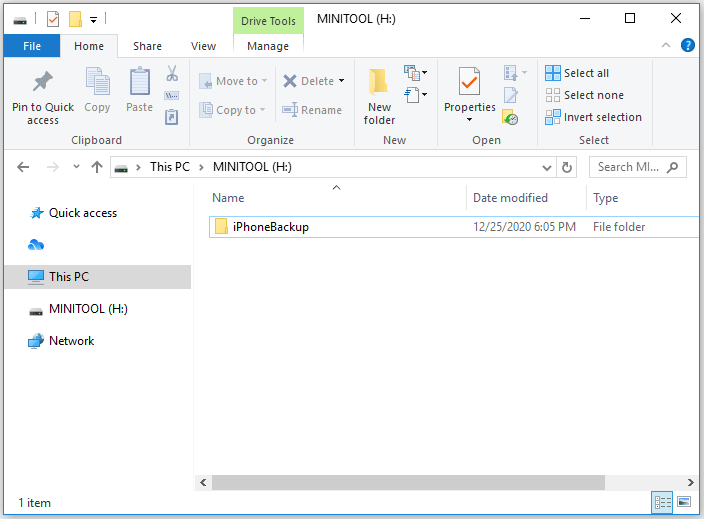Open the Easy access dropdown
Screen dimensions: 704x519
[415, 95]
